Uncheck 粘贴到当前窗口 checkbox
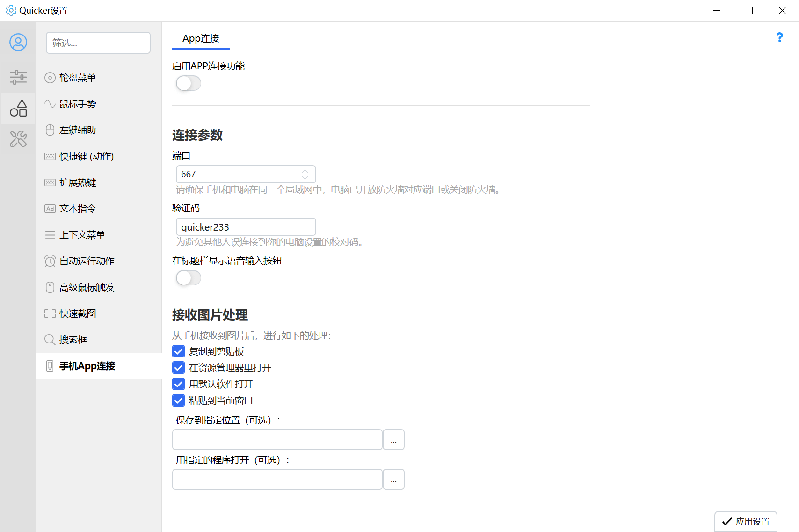The width and height of the screenshot is (799, 532). pos(178,401)
